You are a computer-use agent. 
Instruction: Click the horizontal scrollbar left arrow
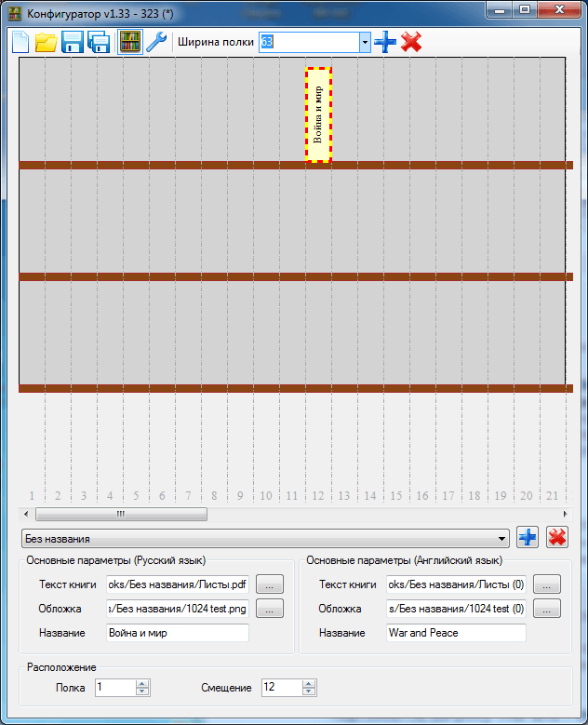26,514
